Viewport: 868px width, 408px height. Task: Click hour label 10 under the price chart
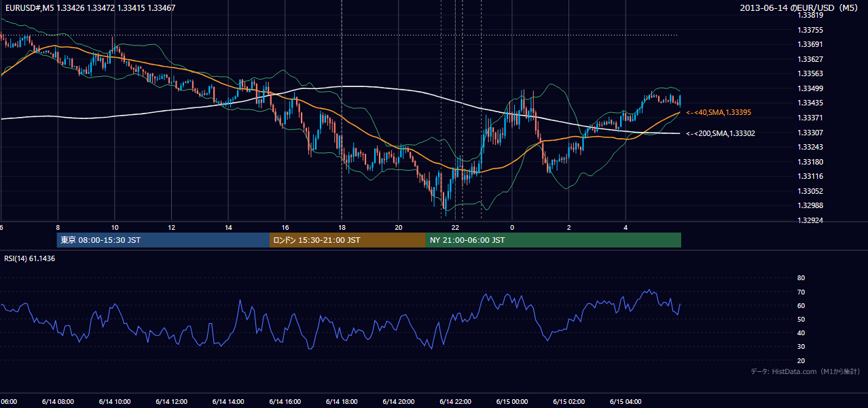tap(115, 227)
